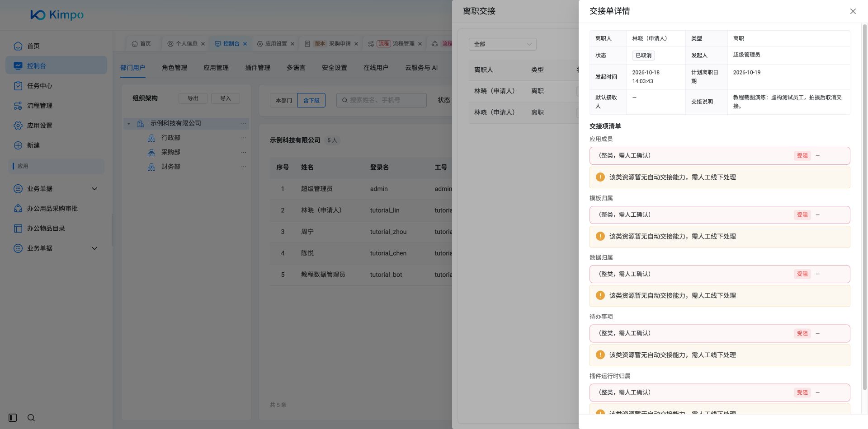
Task: Open 应用设置 gear icon in sidebar
Action: click(18, 125)
